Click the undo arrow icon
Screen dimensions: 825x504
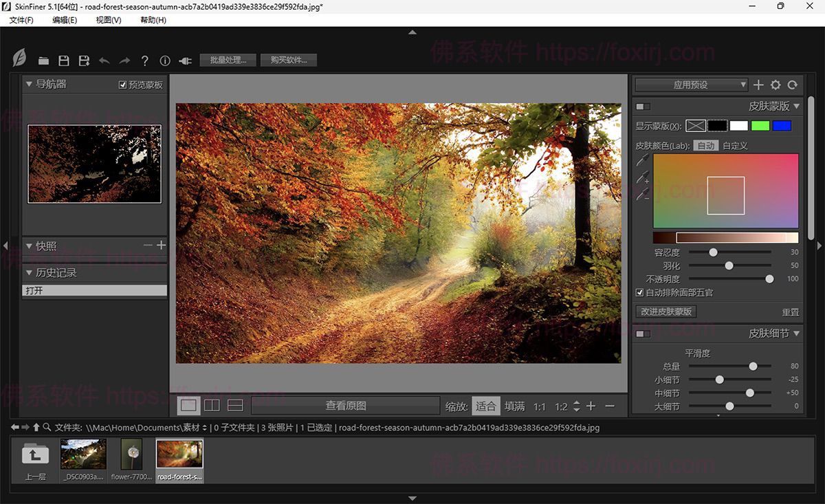(x=104, y=61)
